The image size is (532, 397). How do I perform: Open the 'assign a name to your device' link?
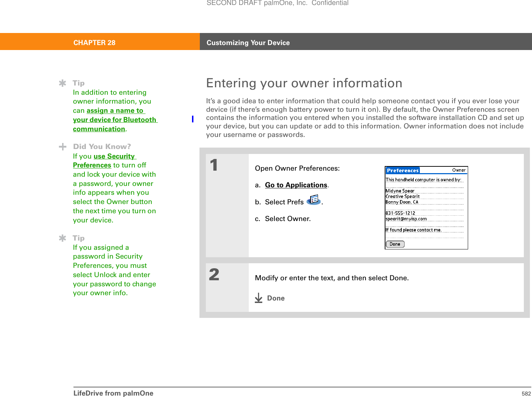(x=115, y=120)
